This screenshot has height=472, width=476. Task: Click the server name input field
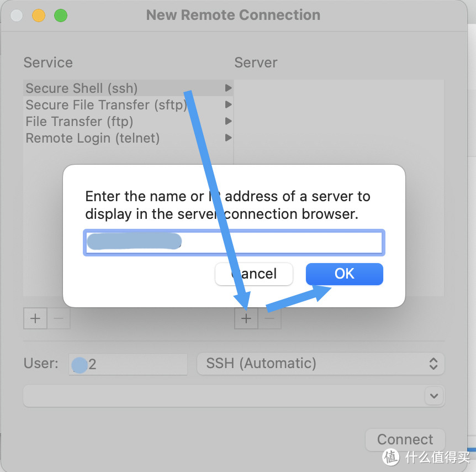pyautogui.click(x=234, y=242)
